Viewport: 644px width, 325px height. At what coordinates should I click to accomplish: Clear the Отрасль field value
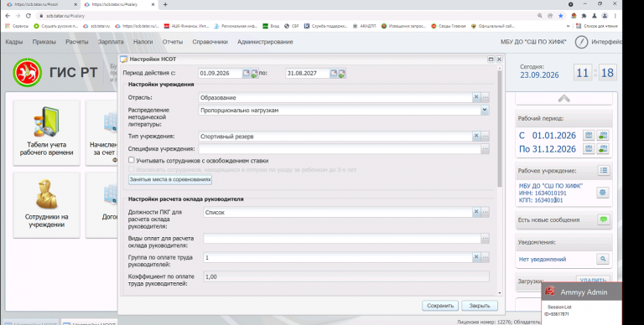[x=476, y=97]
